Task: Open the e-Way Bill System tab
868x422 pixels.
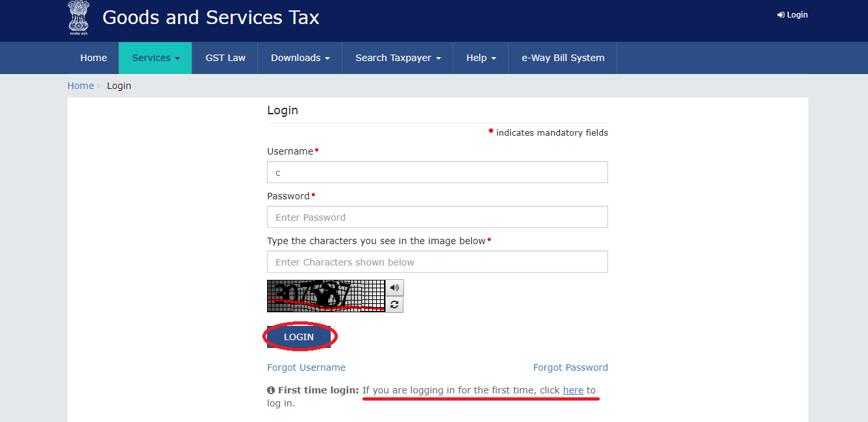Action: (x=563, y=58)
